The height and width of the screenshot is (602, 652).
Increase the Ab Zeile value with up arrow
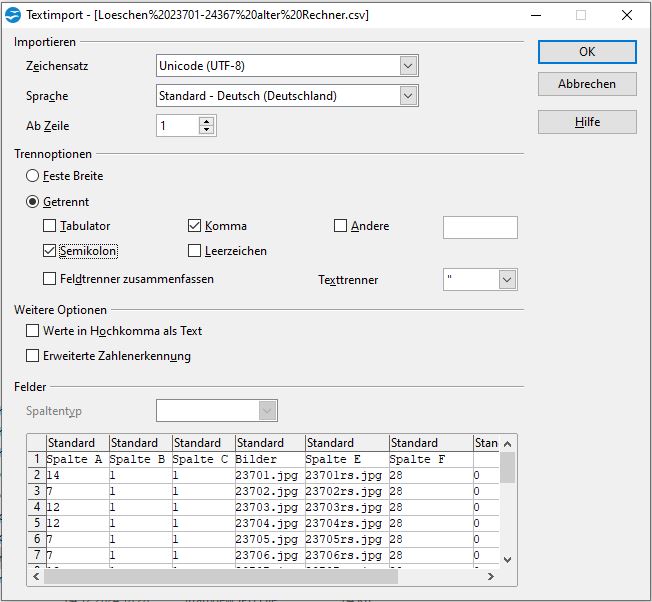pos(207,121)
